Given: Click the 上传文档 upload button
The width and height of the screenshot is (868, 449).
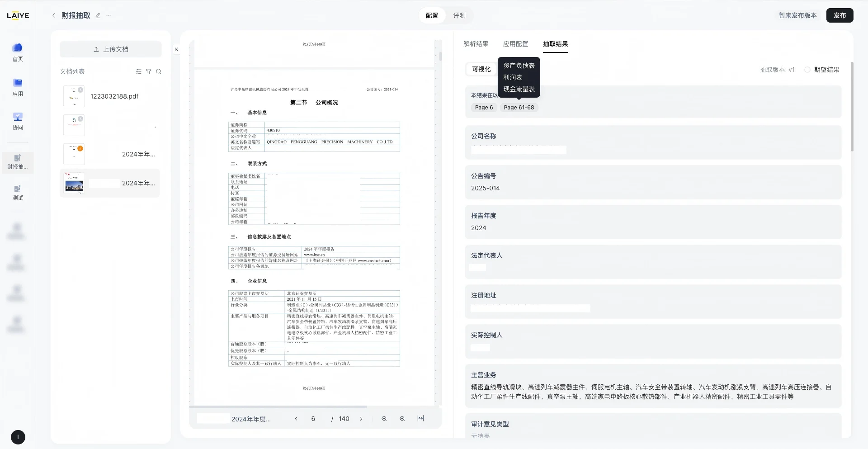Looking at the screenshot, I should point(110,49).
